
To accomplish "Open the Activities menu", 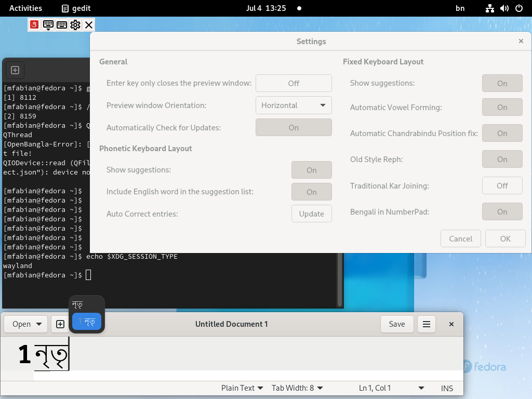I will pos(25,8).
